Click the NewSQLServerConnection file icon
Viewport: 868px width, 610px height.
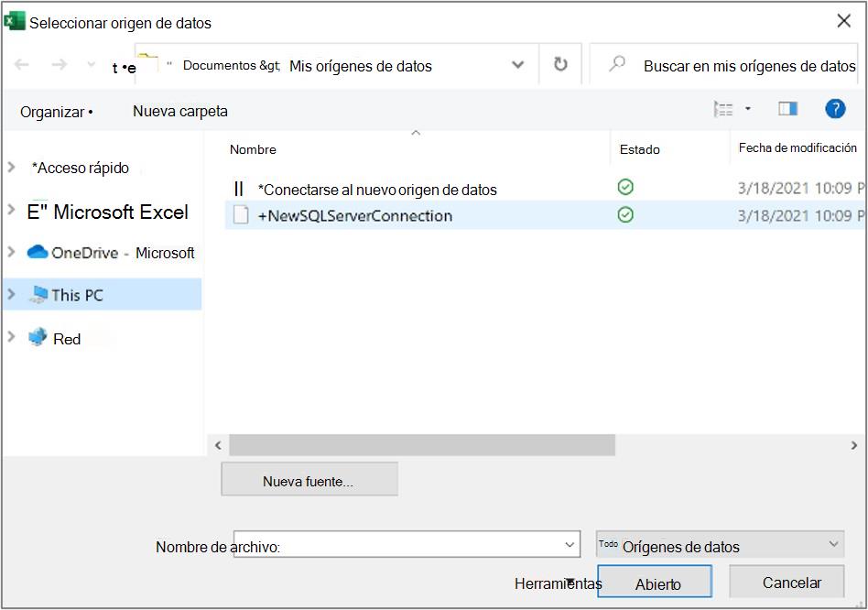(x=240, y=214)
